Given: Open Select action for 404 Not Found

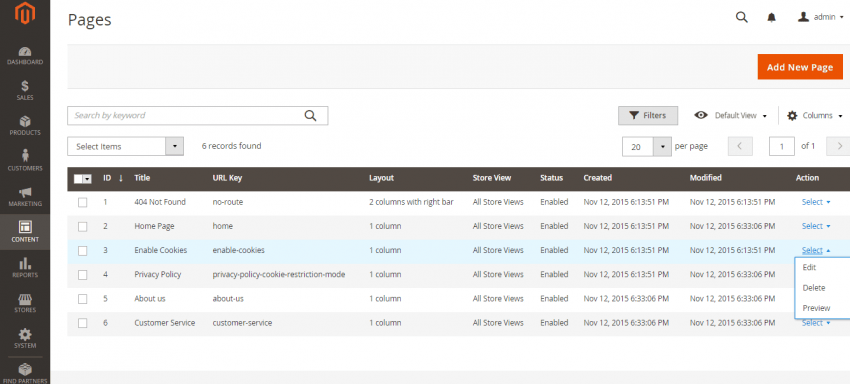Looking at the screenshot, I should [x=816, y=202].
